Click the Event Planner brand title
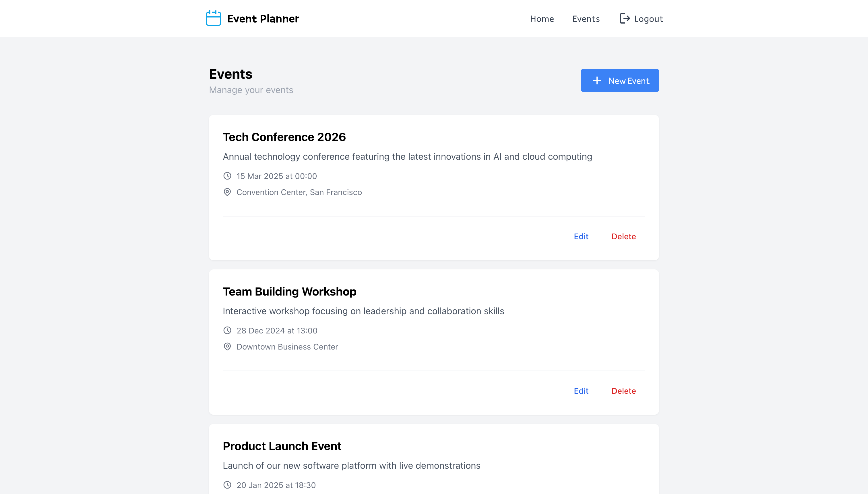The height and width of the screenshot is (494, 868). [x=263, y=19]
